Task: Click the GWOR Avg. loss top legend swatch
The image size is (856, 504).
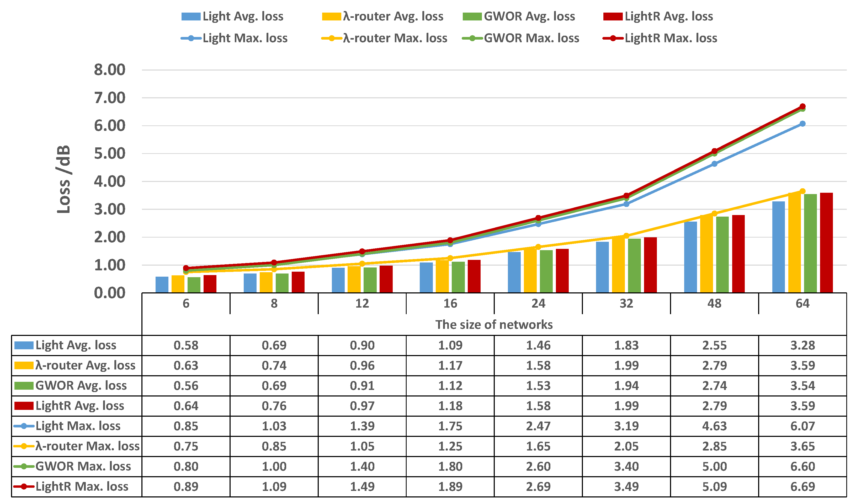Action: click(472, 17)
